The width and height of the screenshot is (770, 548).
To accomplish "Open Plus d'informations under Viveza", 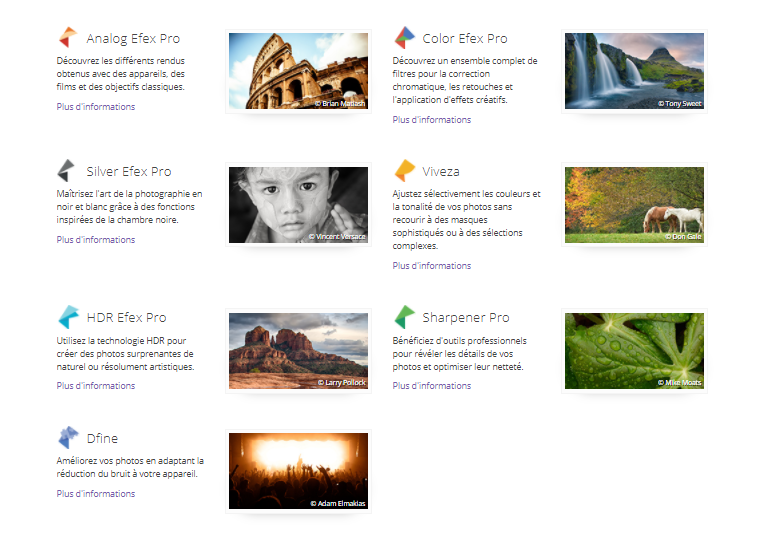I will pyautogui.click(x=432, y=266).
